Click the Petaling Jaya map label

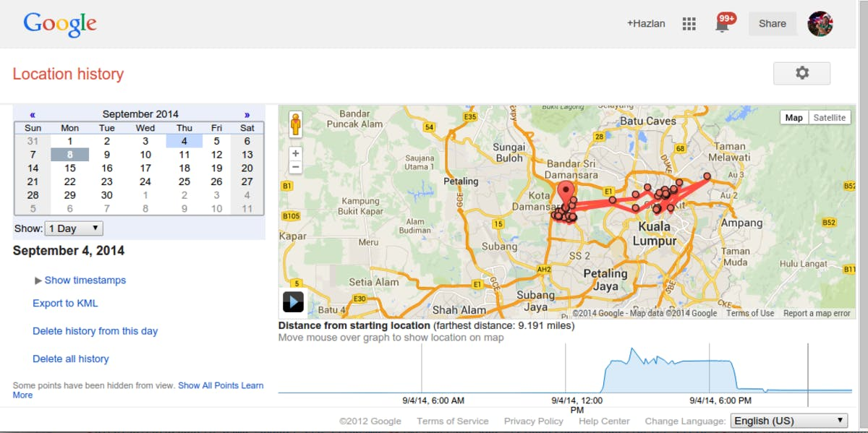[x=605, y=279]
